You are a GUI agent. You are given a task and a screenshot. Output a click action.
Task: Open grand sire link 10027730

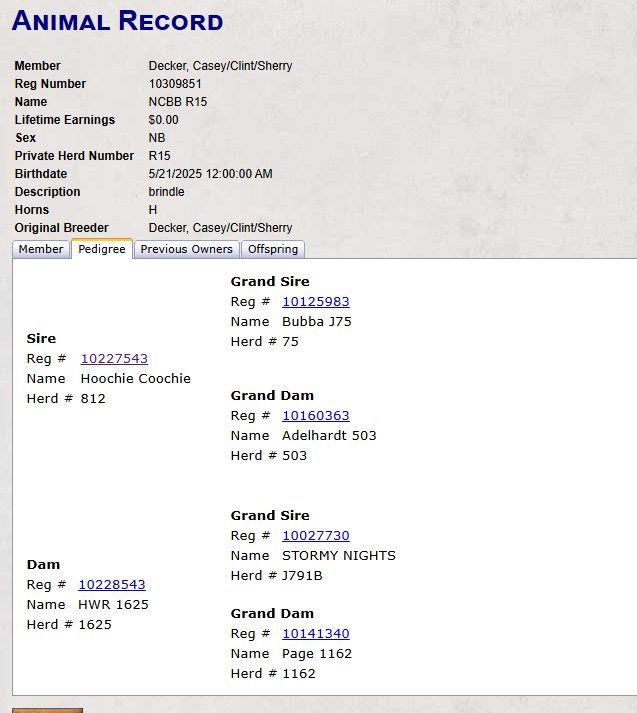[x=316, y=536]
